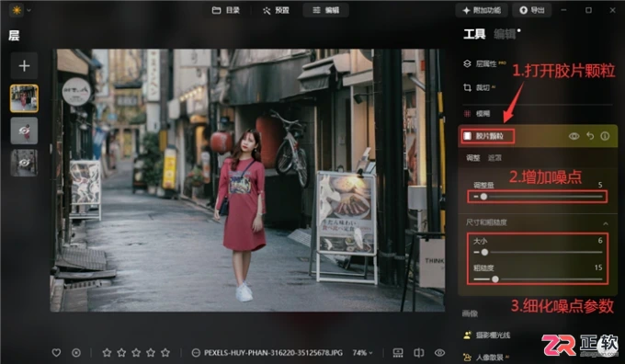
Task: Adjust the 大小 size slider
Action: pyautogui.click(x=538, y=252)
